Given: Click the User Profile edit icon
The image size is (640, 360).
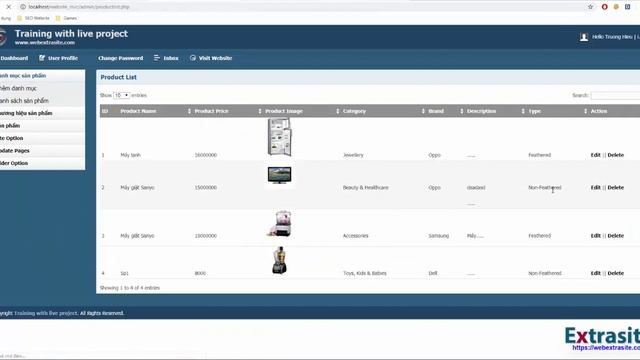Looking at the screenshot, I should (42, 58).
